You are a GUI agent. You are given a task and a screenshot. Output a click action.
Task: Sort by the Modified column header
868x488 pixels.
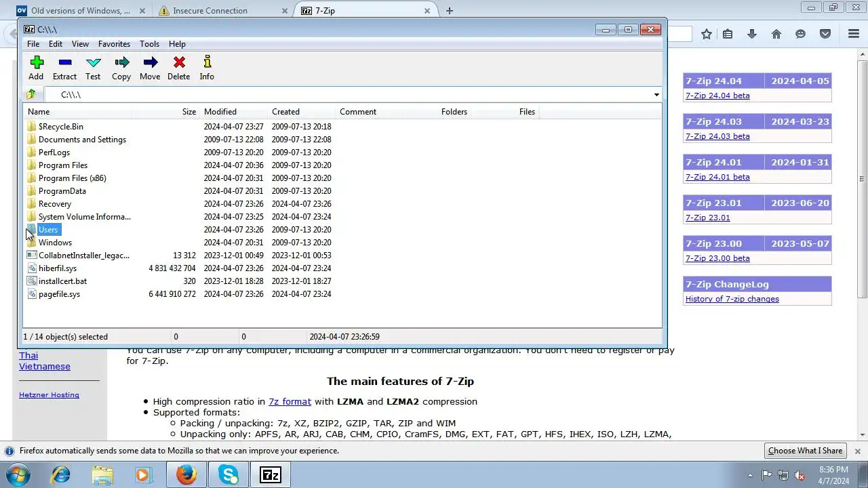click(233, 112)
